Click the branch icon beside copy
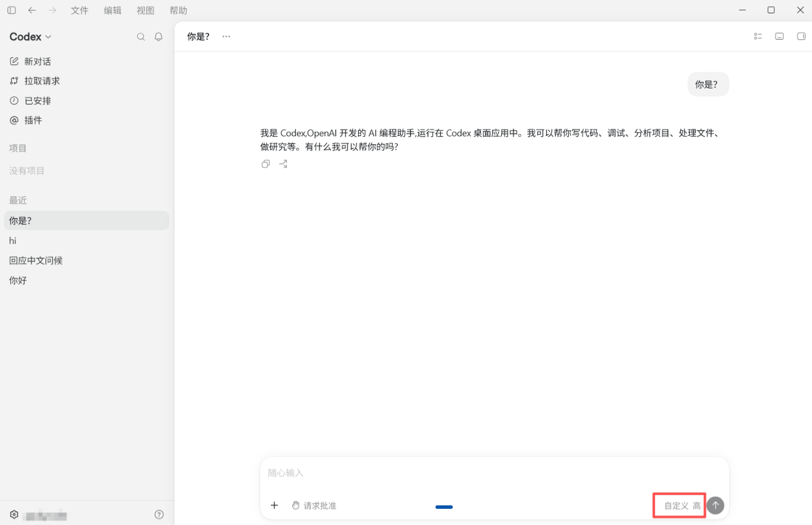 283,164
